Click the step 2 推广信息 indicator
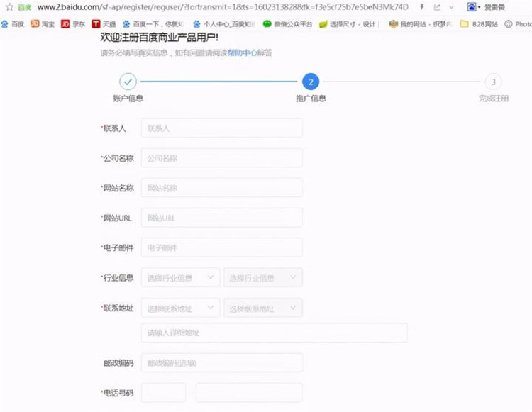 click(310, 82)
